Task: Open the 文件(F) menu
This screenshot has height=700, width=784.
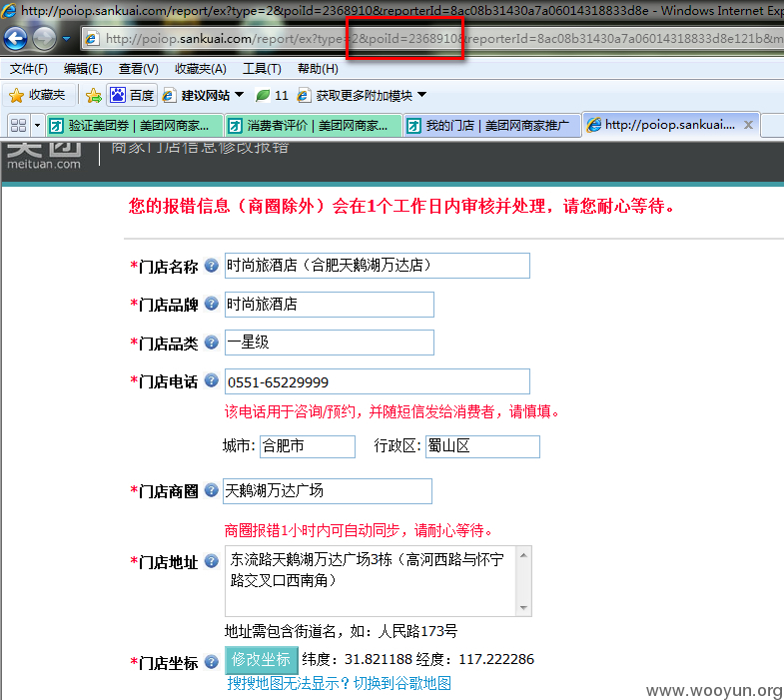Action: pyautogui.click(x=29, y=69)
